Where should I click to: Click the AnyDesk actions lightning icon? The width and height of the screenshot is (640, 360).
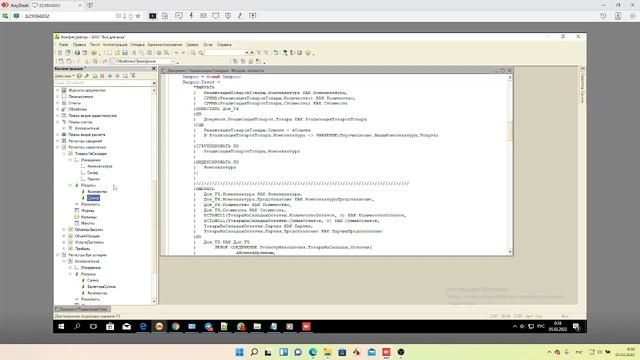coord(191,16)
